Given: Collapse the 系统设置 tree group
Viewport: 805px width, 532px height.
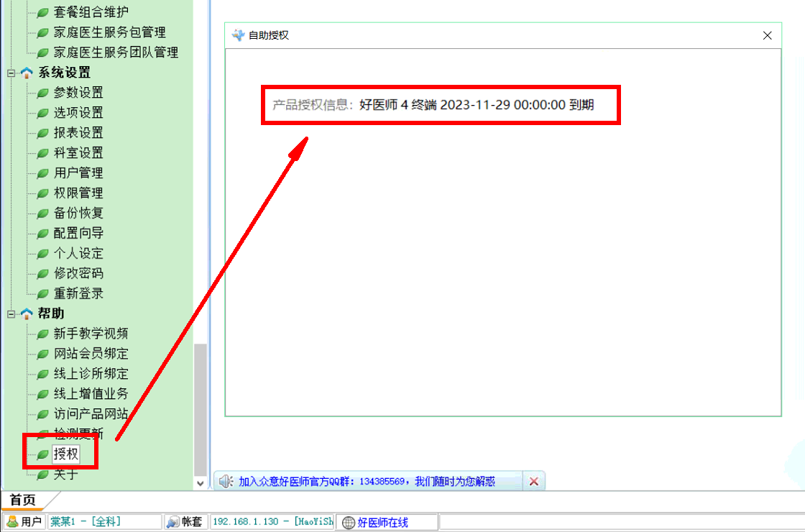Looking at the screenshot, I should 11,73.
